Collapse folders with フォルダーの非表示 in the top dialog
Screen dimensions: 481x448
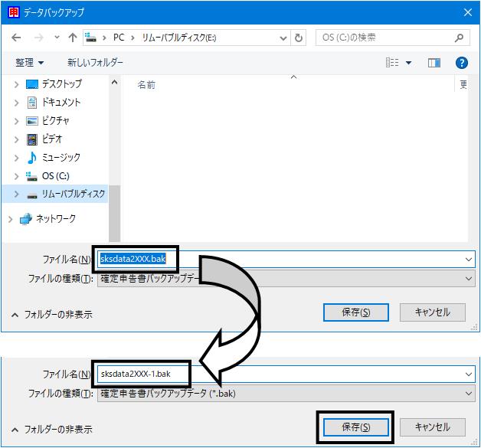pos(51,315)
